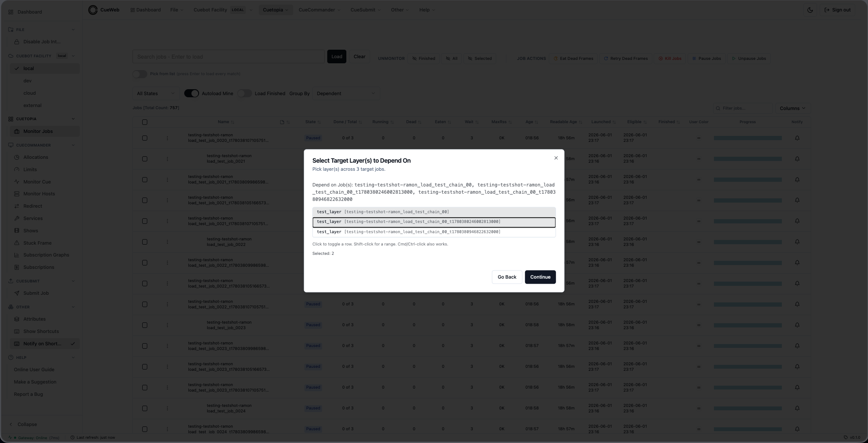Click the Name column sort icon

(233, 122)
